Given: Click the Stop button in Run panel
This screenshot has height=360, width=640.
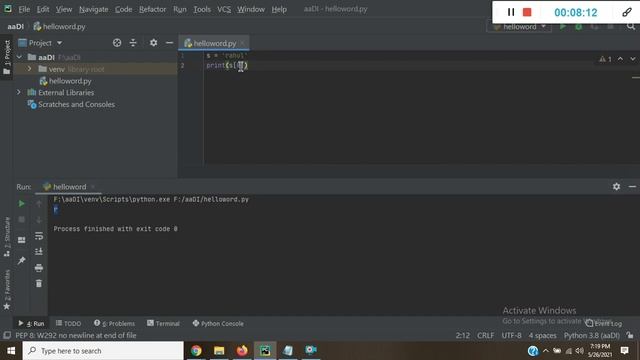Looking at the screenshot, I should point(21,220).
